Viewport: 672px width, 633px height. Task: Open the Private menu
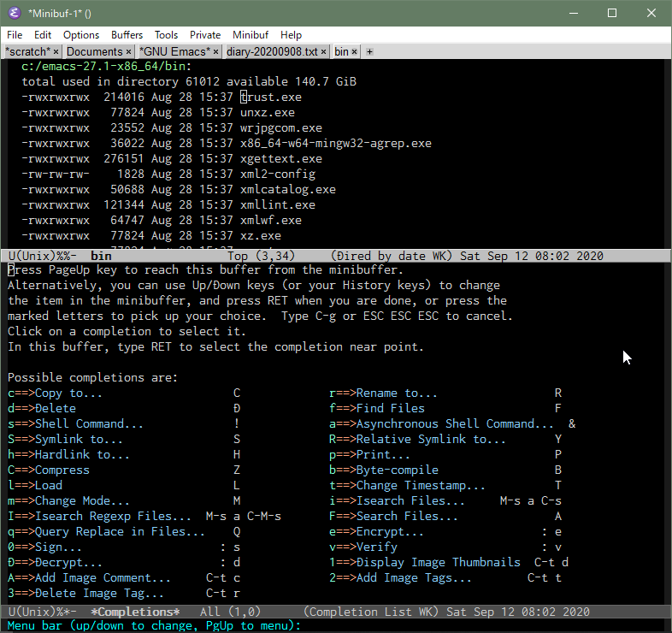coord(205,35)
